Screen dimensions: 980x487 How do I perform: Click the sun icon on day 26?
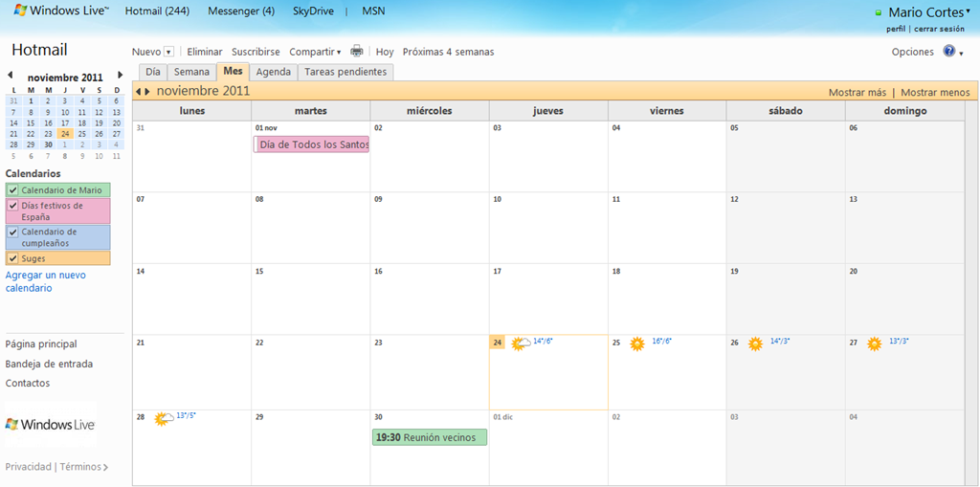point(756,343)
